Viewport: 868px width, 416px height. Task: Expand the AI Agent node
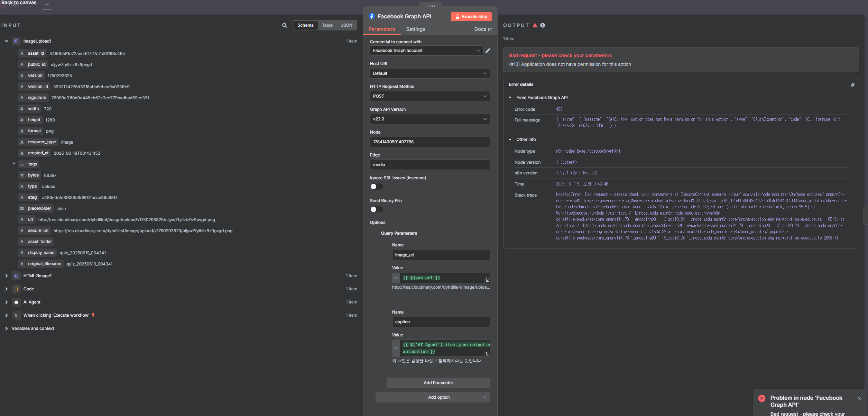(x=6, y=302)
